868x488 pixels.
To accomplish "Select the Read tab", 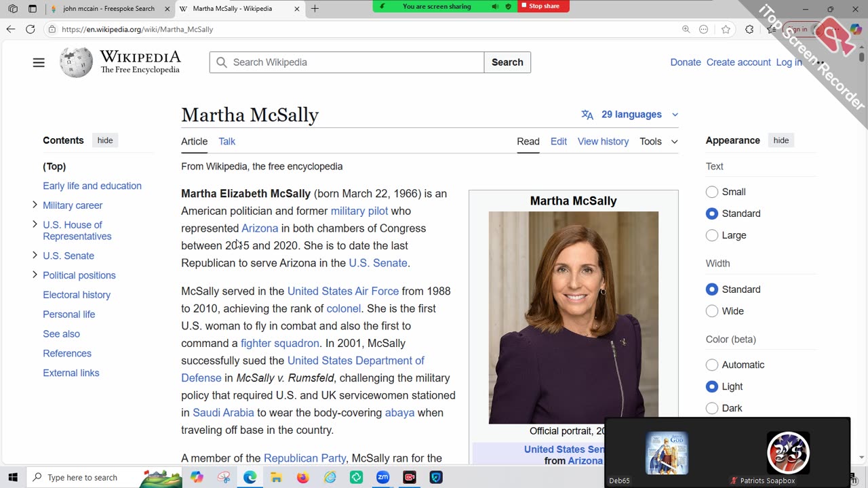I will pyautogui.click(x=528, y=142).
